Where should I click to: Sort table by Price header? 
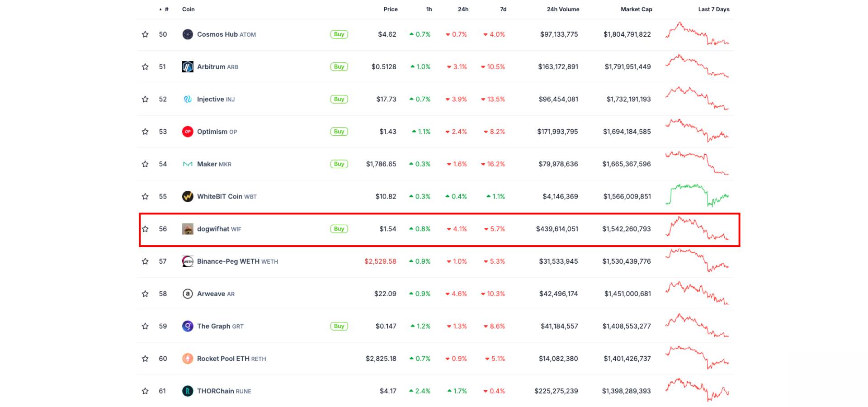coord(391,9)
